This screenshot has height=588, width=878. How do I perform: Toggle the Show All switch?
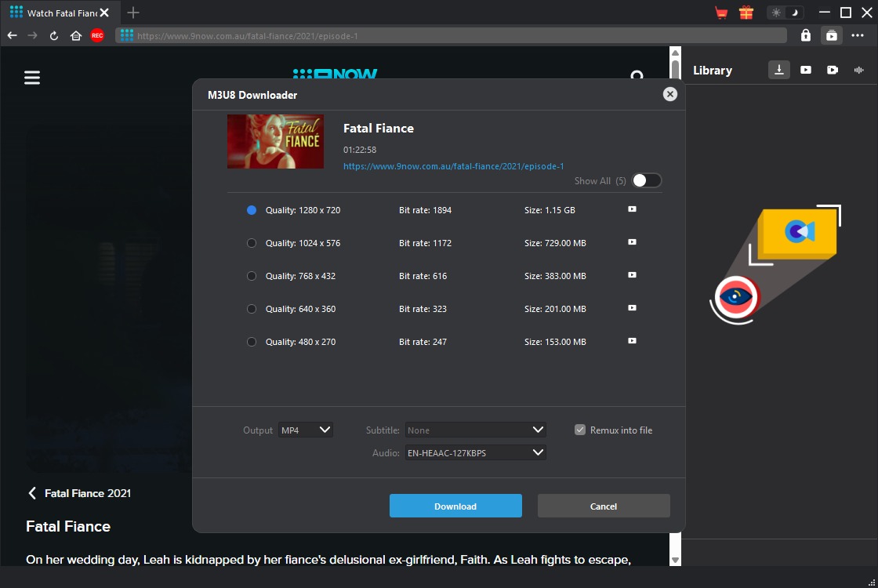click(x=647, y=180)
